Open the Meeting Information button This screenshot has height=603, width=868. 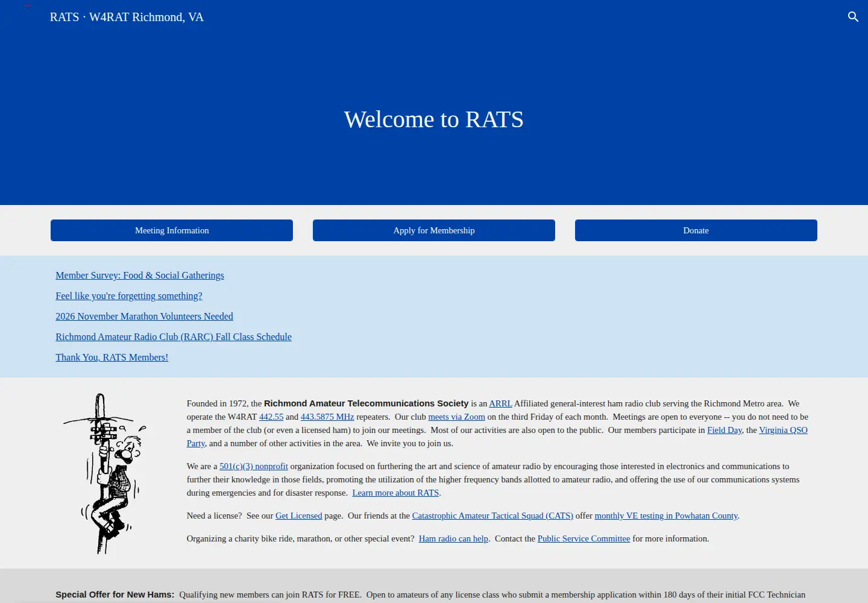[172, 230]
